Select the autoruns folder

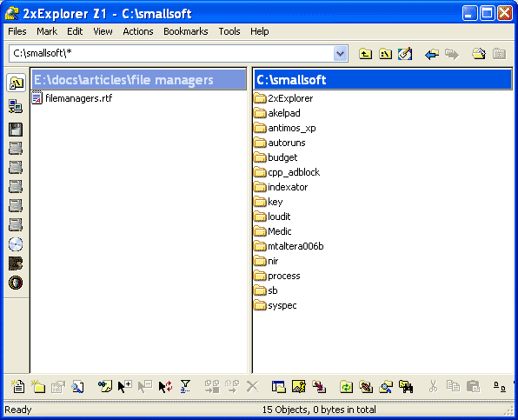click(x=280, y=143)
